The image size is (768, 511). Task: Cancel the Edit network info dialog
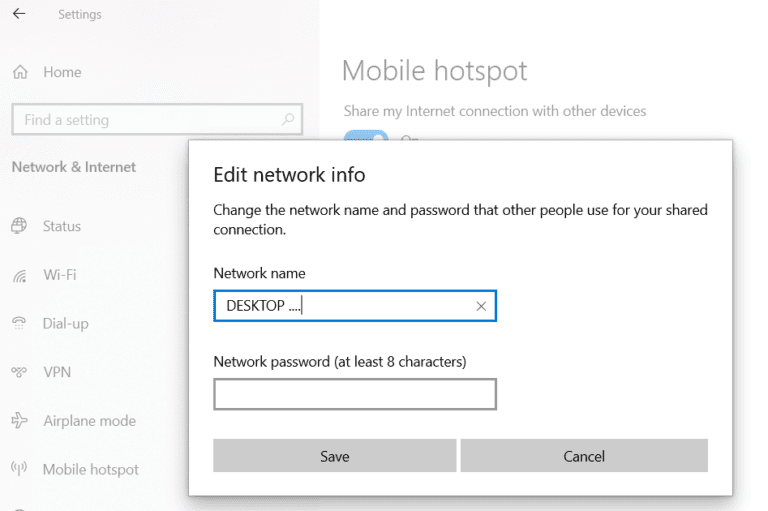(x=584, y=456)
